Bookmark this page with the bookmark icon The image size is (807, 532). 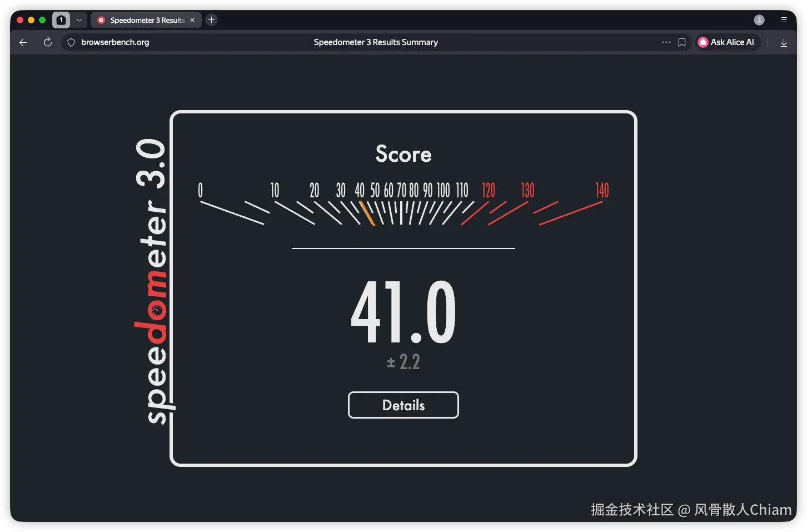[682, 42]
